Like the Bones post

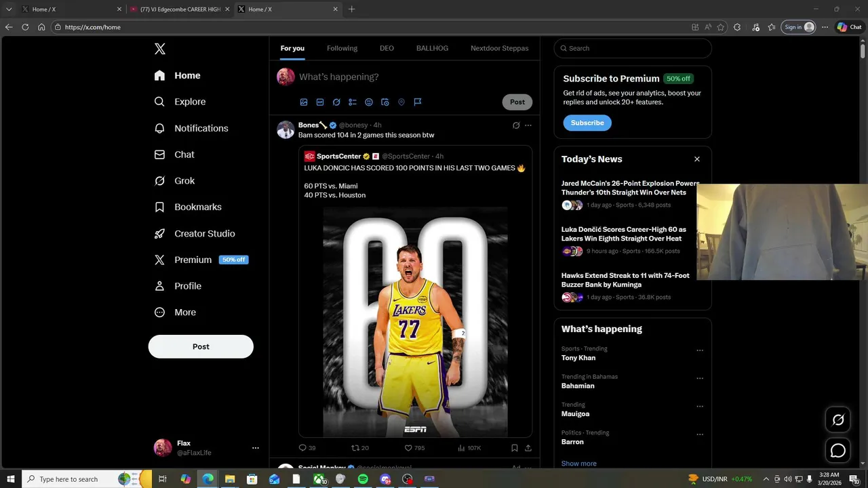[414, 448]
